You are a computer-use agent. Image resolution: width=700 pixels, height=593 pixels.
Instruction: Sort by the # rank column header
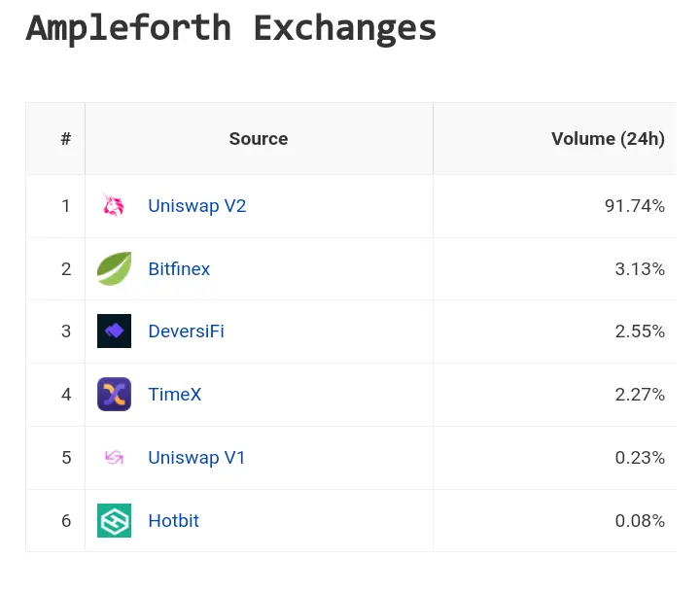tap(66, 138)
